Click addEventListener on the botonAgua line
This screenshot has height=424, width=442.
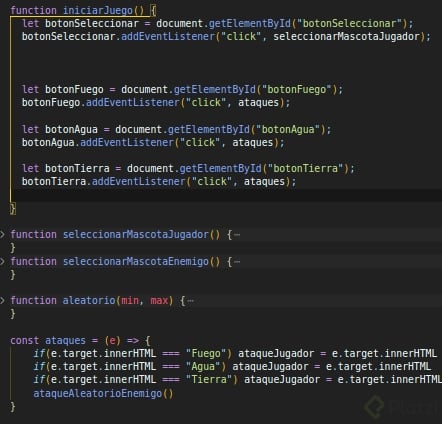click(127, 142)
